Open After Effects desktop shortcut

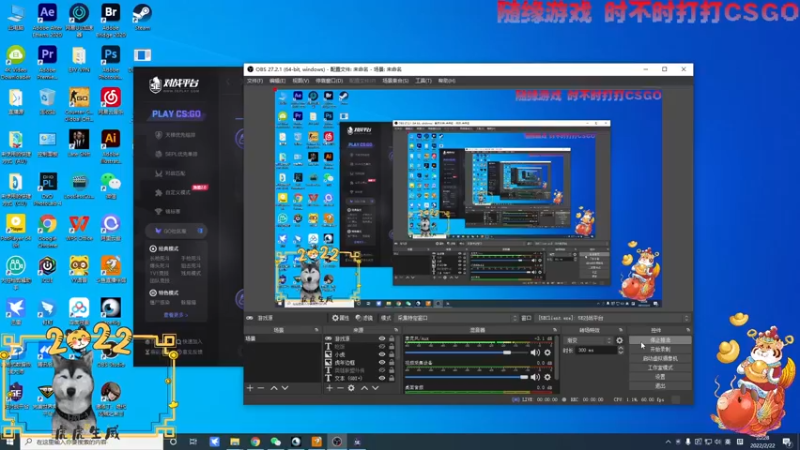pos(47,18)
